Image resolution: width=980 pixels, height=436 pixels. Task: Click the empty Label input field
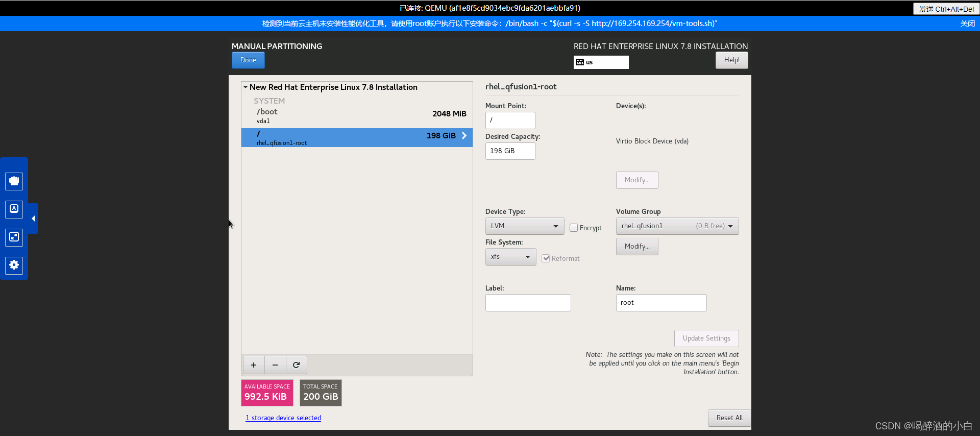click(x=528, y=303)
